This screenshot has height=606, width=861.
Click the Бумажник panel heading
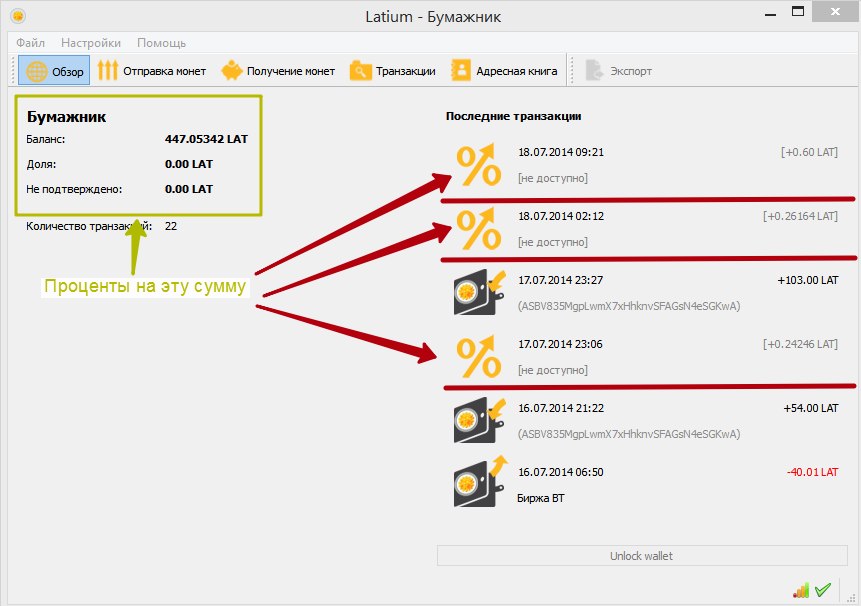point(66,117)
